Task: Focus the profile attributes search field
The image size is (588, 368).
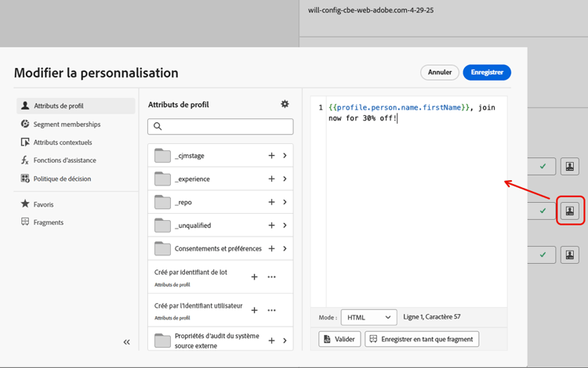Action: coord(220,126)
